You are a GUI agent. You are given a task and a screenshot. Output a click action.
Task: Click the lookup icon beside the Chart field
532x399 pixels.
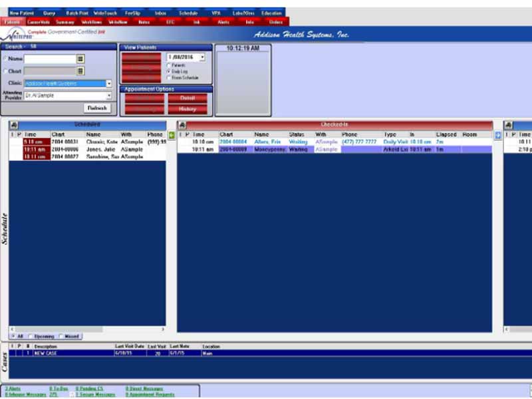tap(80, 70)
